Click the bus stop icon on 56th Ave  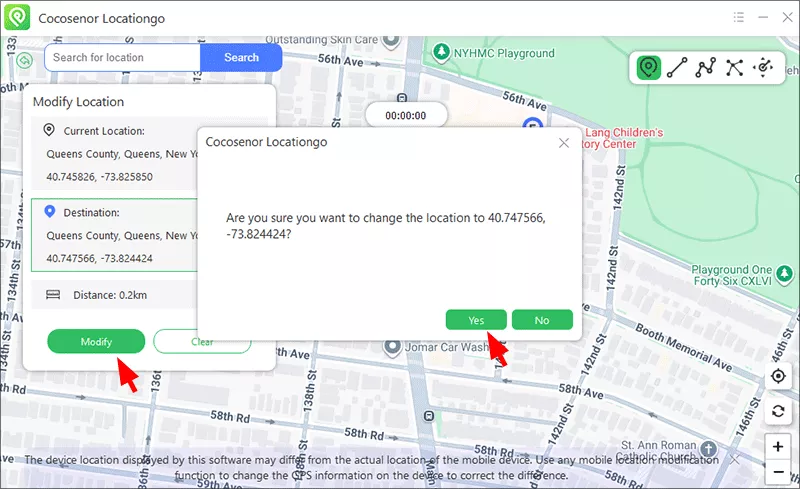[x=402, y=97]
